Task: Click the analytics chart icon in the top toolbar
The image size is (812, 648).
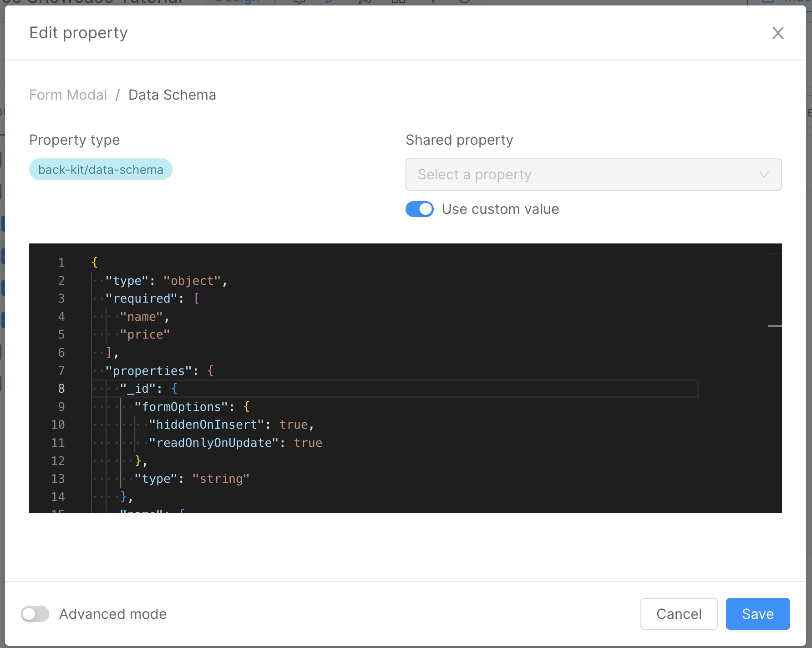Action: click(x=364, y=2)
